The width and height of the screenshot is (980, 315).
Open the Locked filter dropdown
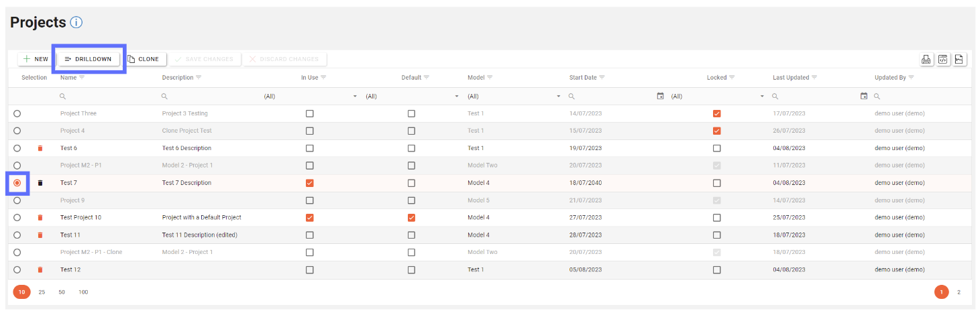[x=762, y=97]
